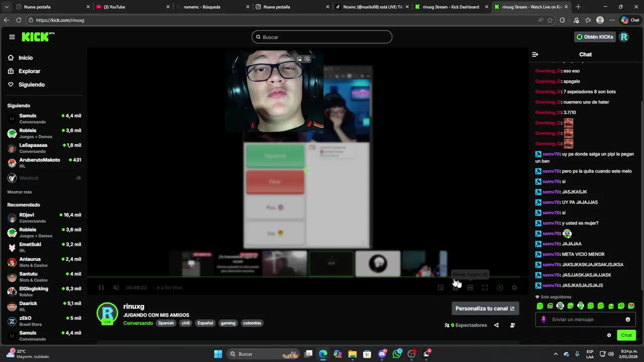
Task: Open zEkO Brawl Stars channel
Action: click(x=44, y=321)
